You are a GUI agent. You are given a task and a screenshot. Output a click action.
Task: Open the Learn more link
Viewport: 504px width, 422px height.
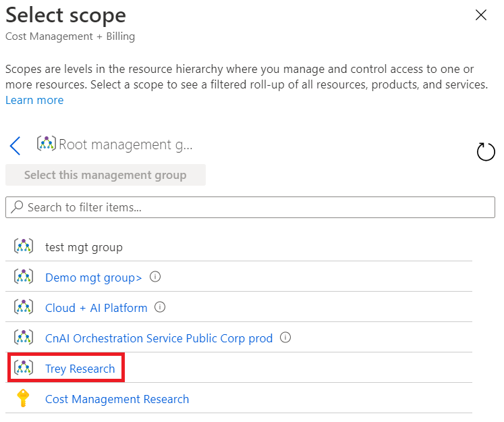tap(34, 100)
